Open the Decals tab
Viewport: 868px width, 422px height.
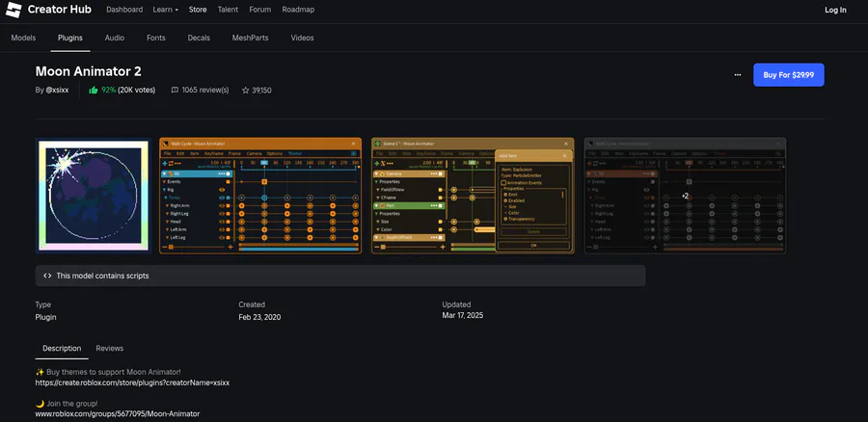[x=199, y=38]
